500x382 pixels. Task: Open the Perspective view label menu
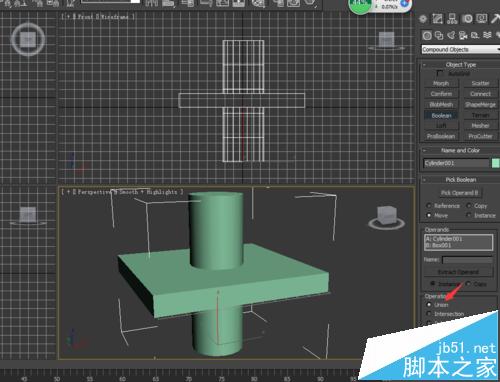pyautogui.click(x=94, y=192)
